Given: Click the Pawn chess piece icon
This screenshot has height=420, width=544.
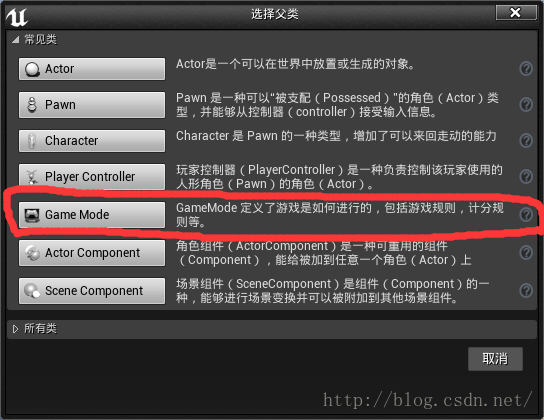Looking at the screenshot, I should [x=32, y=105].
